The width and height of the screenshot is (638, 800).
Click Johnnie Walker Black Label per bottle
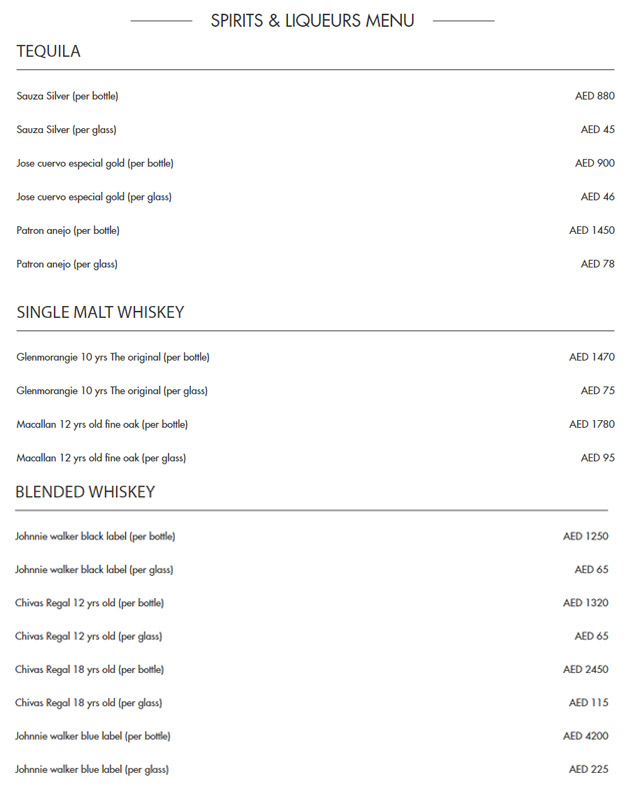coord(95,536)
